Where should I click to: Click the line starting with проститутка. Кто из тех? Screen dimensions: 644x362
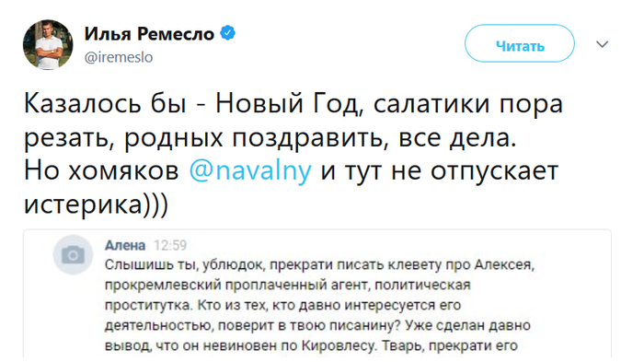pyautogui.click(x=283, y=305)
